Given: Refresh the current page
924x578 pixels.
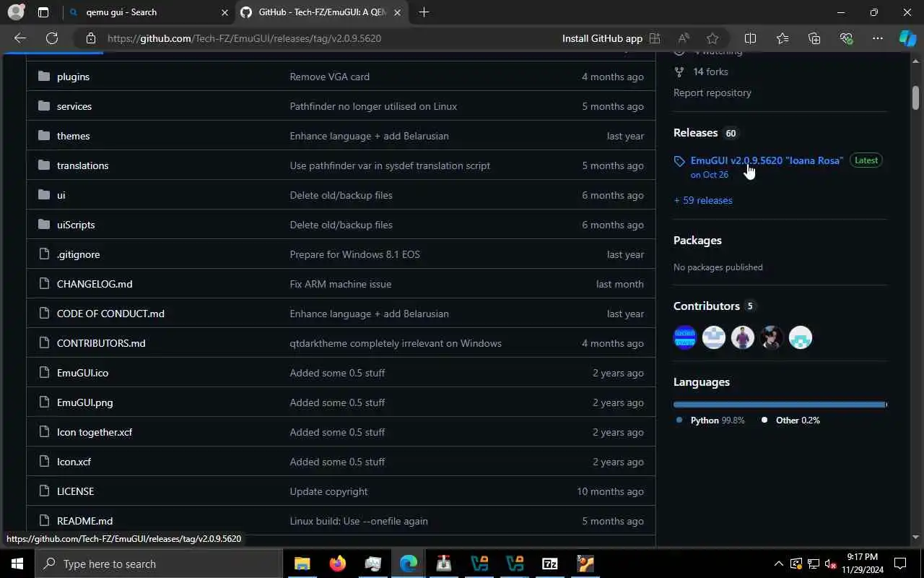Looking at the screenshot, I should tap(52, 38).
